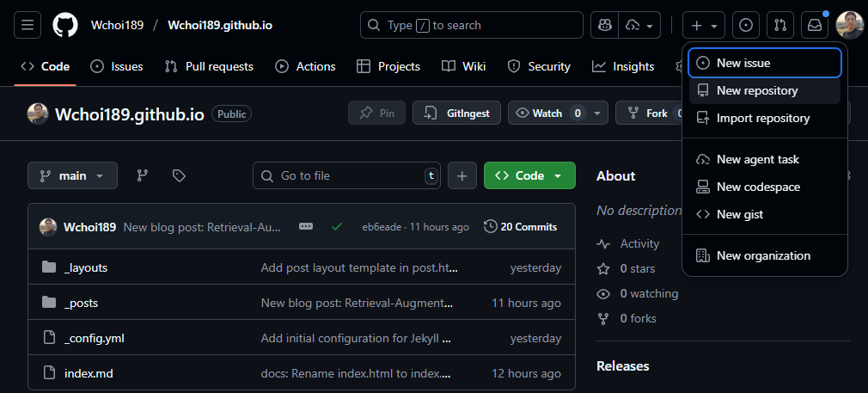Go to the GitHub homepage logo
868x393 pixels.
click(65, 25)
